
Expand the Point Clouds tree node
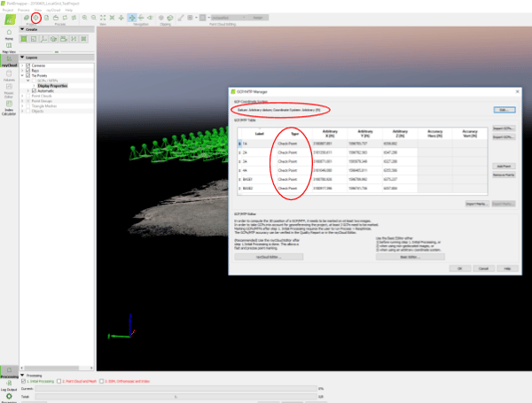pos(24,96)
